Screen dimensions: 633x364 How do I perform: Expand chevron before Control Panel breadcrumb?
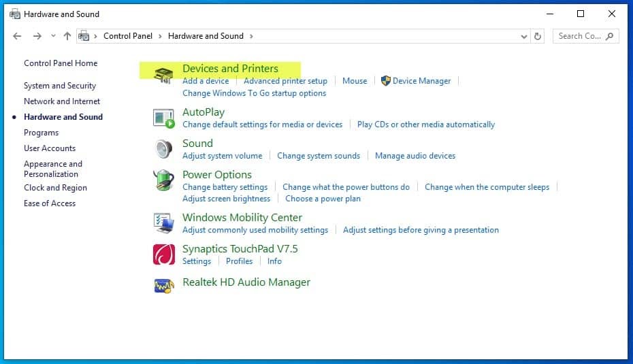pos(96,36)
